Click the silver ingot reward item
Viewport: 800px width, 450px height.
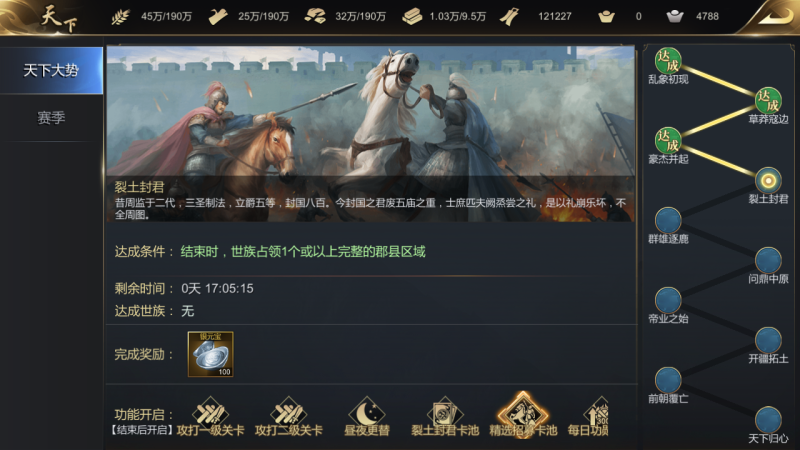[x=210, y=354]
